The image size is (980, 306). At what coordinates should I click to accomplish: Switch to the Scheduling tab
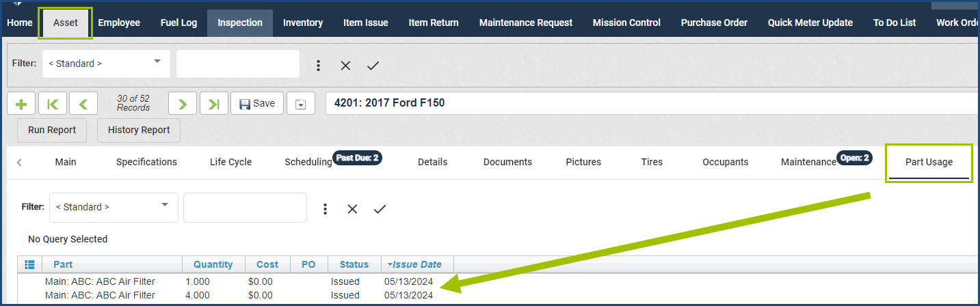(x=308, y=162)
